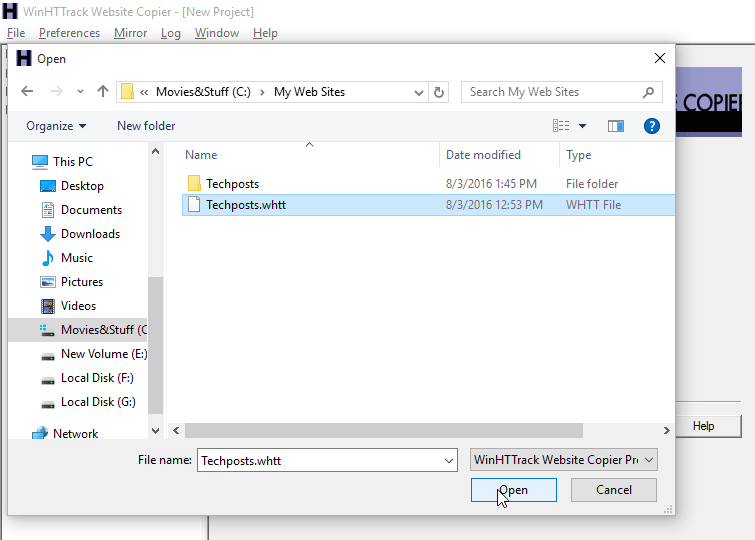Select New Volume (E:) drive

[x=104, y=354]
